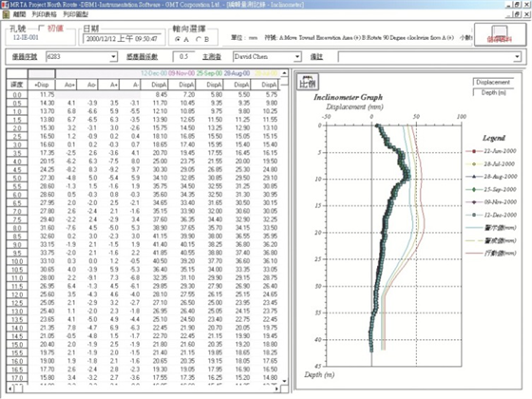Viewport: 532px width, 399px height.
Task: Select axis radio button A
Action: click(x=178, y=39)
